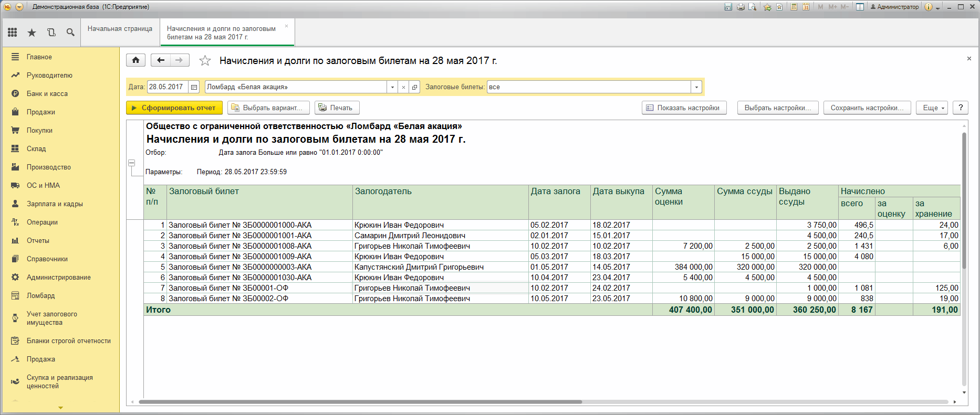This screenshot has height=415, width=980.
Task: Open print preview in the title bar
Action: click(x=753, y=7)
